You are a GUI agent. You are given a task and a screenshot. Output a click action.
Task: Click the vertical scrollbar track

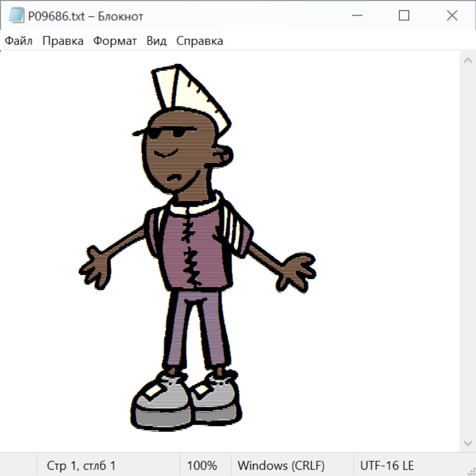[x=468, y=251]
